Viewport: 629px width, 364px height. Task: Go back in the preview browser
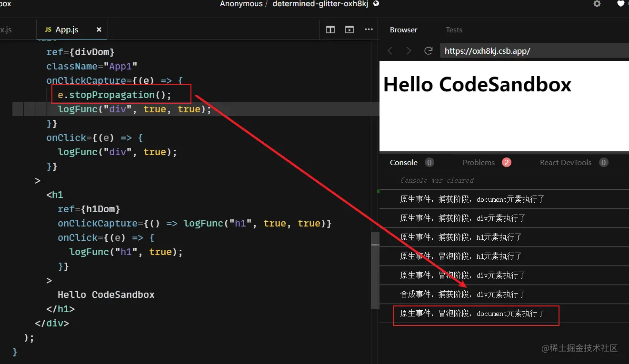(x=390, y=51)
